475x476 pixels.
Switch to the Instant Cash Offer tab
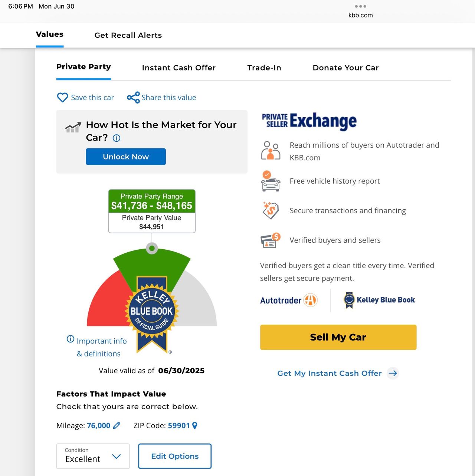178,68
